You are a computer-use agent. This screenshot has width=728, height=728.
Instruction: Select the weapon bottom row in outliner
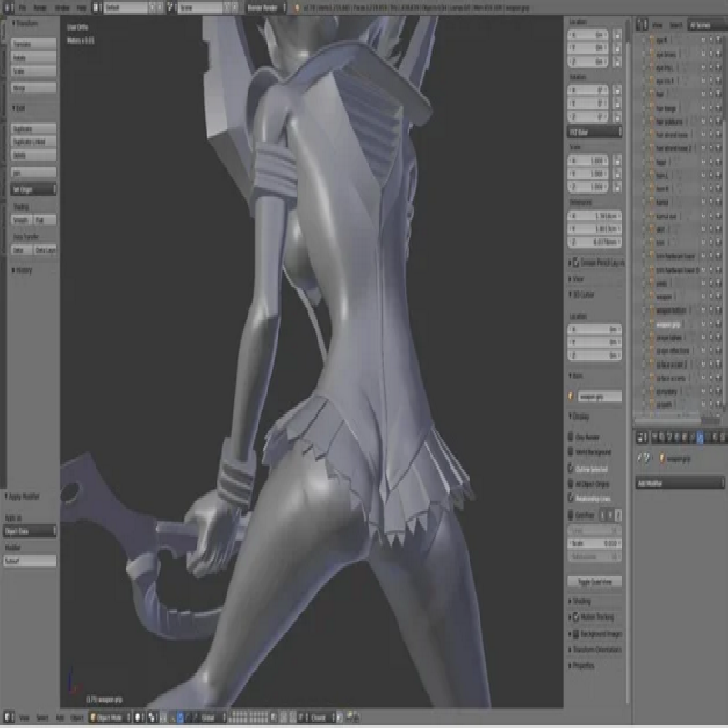coord(672,310)
